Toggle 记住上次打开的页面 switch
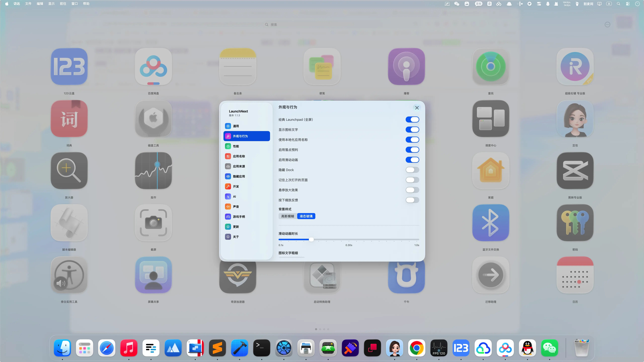Image resolution: width=644 pixels, height=362 pixels. tap(412, 180)
